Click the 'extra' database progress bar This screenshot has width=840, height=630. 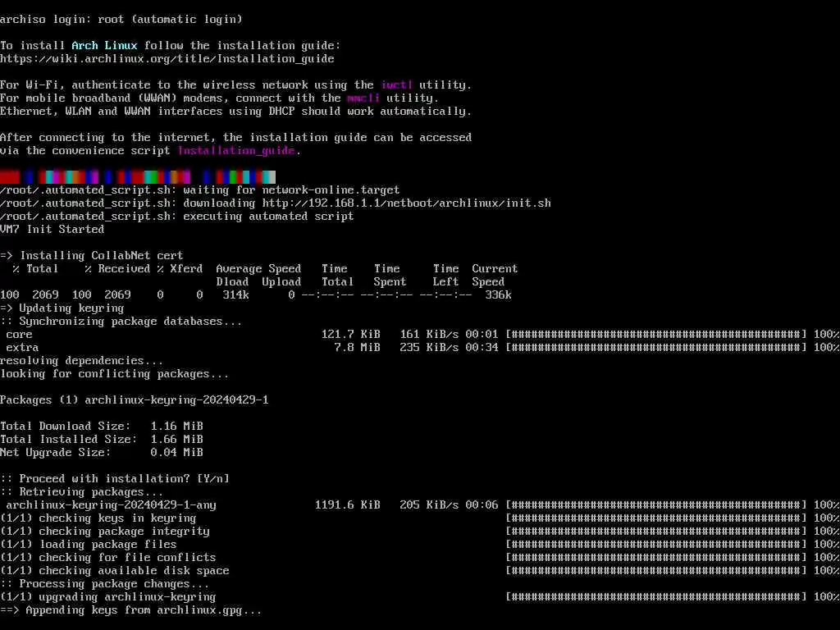pyautogui.click(x=656, y=348)
